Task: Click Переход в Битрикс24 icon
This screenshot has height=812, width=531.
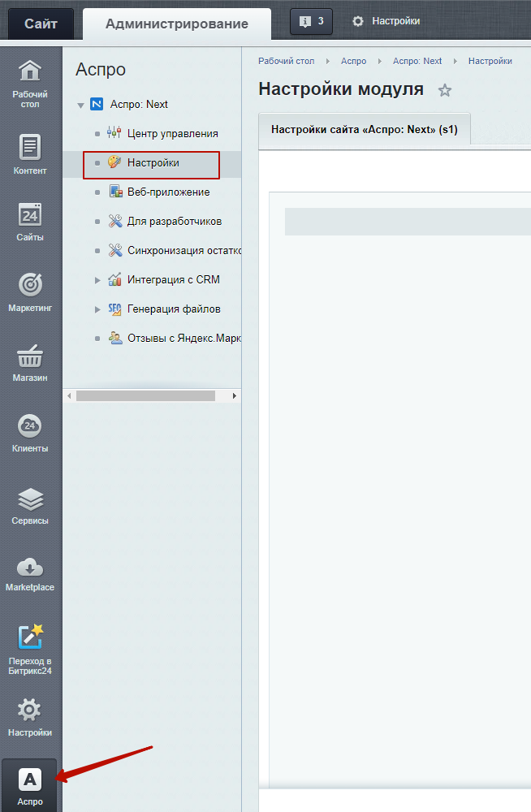Action: pos(30,637)
